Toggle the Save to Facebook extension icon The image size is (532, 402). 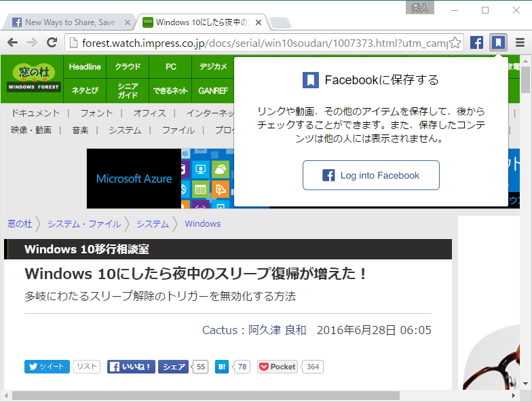[x=498, y=43]
